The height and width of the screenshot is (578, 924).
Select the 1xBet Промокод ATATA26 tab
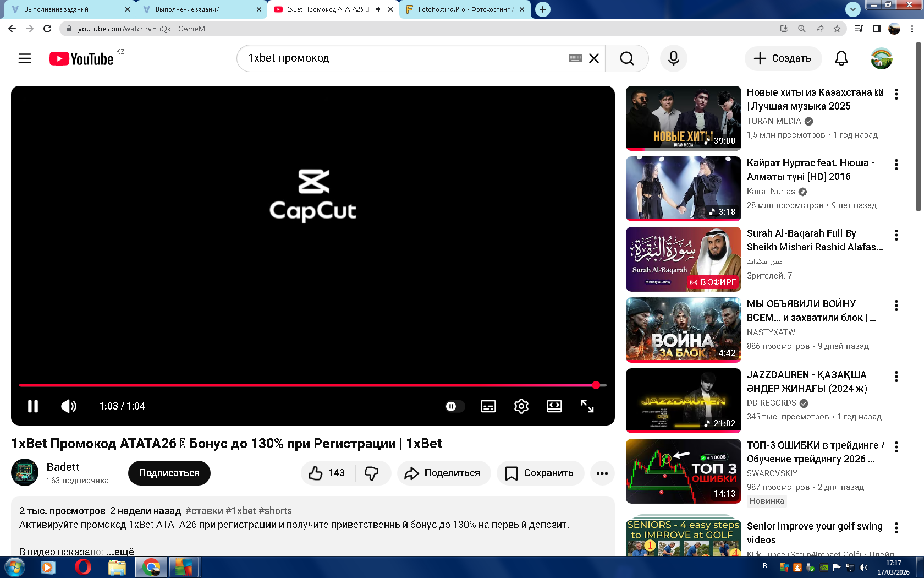point(334,9)
